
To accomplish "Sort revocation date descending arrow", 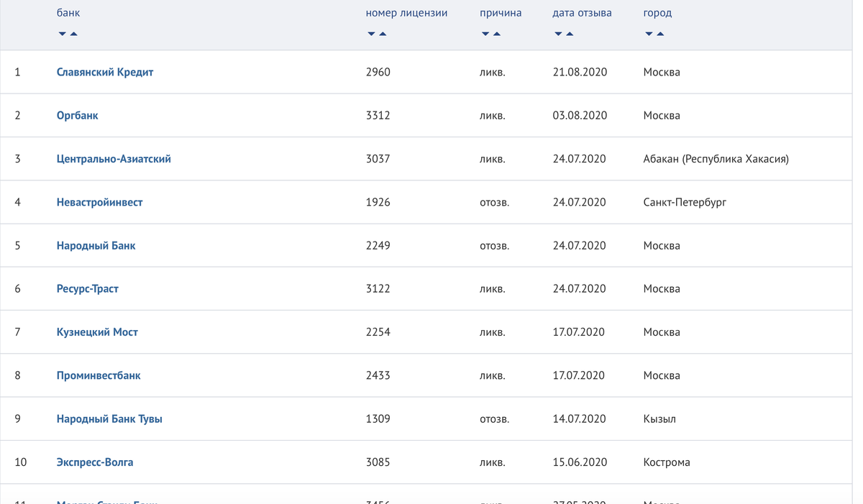I will [558, 34].
